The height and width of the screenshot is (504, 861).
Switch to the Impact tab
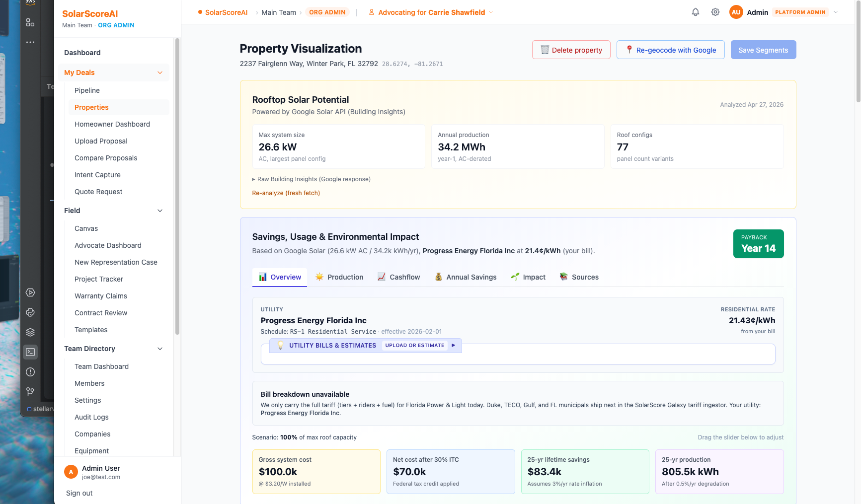[x=528, y=277]
